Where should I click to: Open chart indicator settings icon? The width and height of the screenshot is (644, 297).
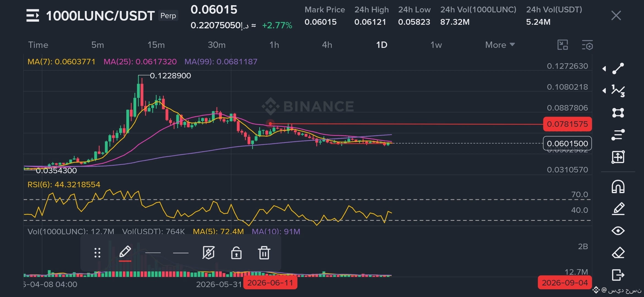[587, 45]
